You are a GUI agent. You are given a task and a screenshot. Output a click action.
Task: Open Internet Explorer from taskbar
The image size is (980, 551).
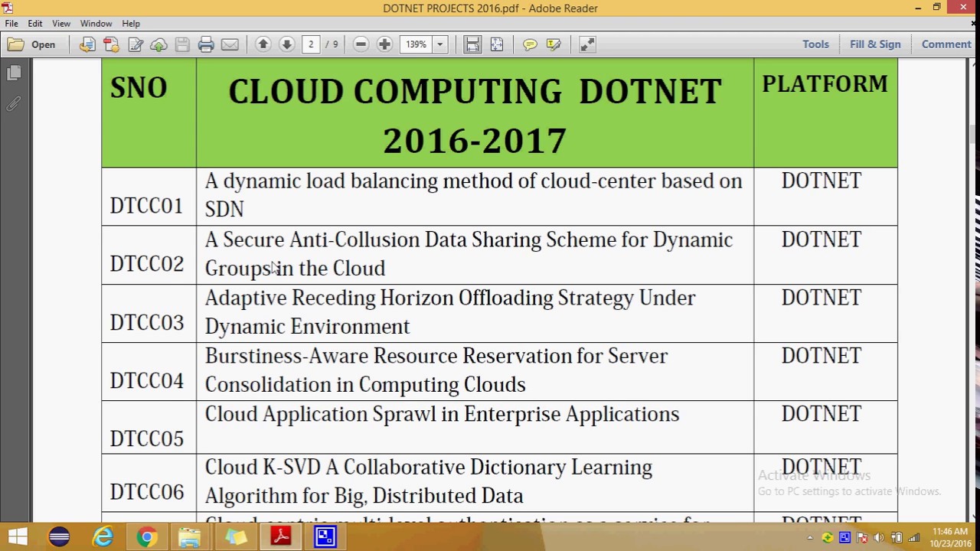103,537
